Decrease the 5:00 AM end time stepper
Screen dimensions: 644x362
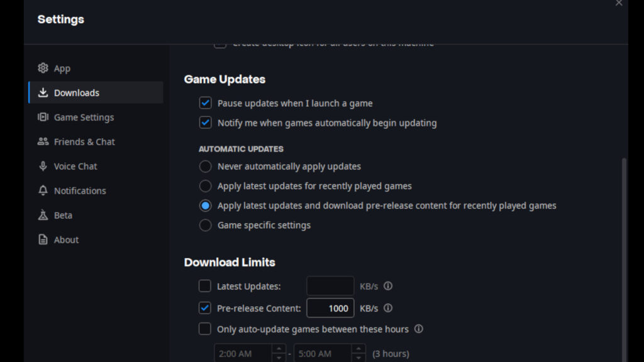(358, 358)
